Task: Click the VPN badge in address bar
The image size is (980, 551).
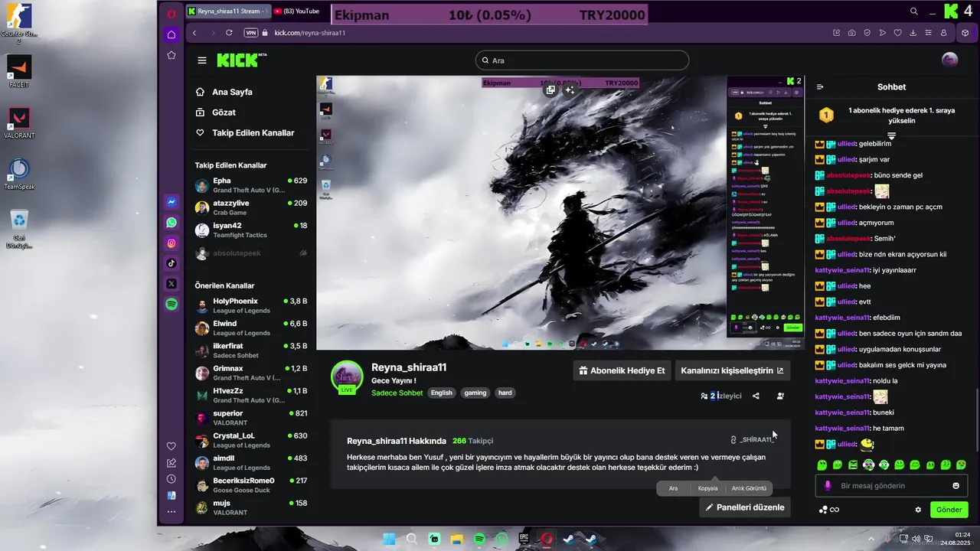Action: tap(251, 33)
